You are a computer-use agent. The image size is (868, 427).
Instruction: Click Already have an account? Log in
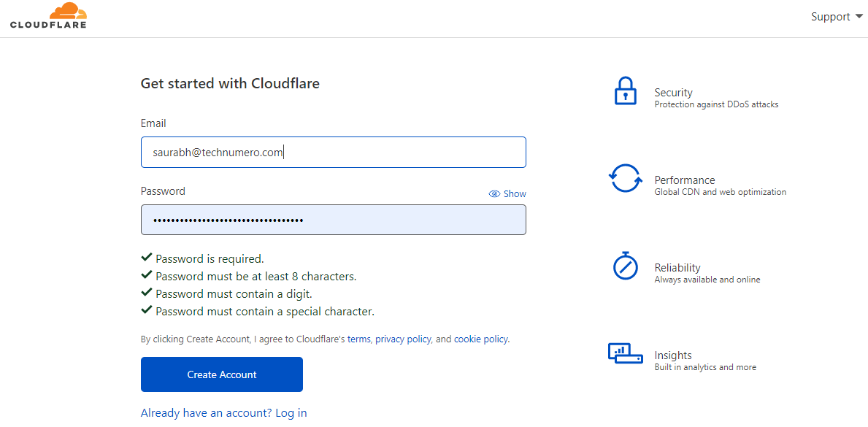[223, 412]
